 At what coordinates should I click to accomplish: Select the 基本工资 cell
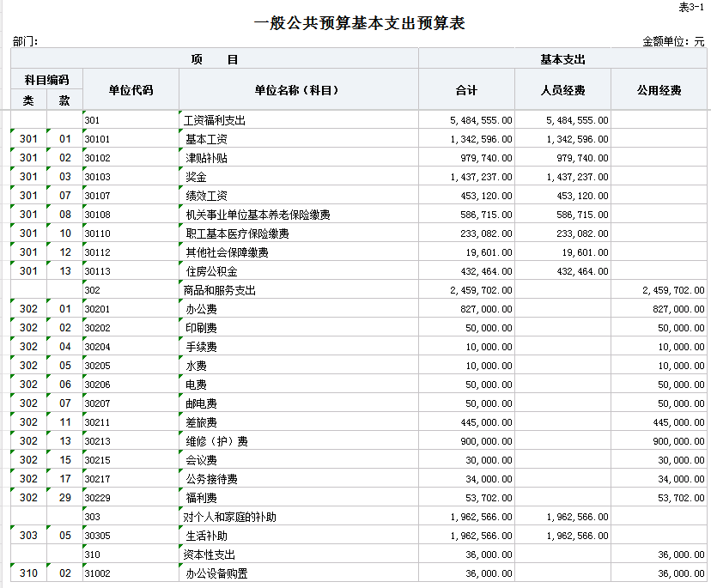pyautogui.click(x=298, y=139)
